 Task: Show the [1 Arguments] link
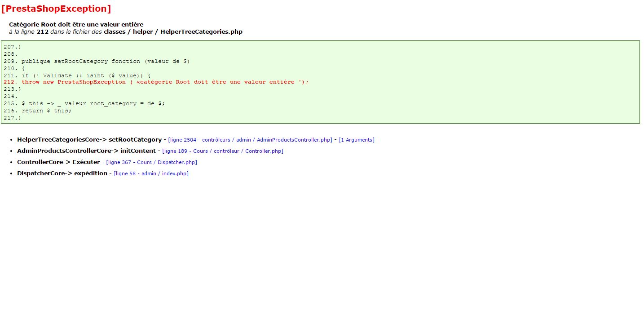[357, 140]
